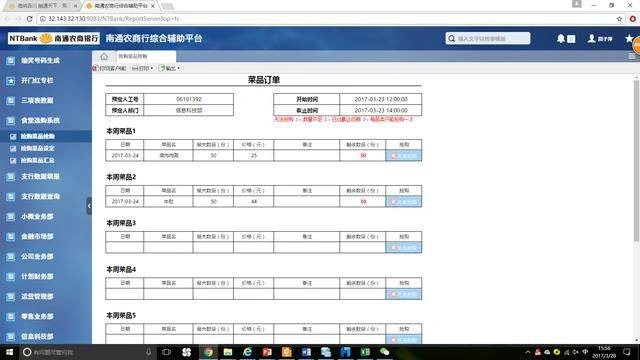The image size is (640, 360).
Task: Click the price 25 cell in dish 1
Action: (x=254, y=156)
